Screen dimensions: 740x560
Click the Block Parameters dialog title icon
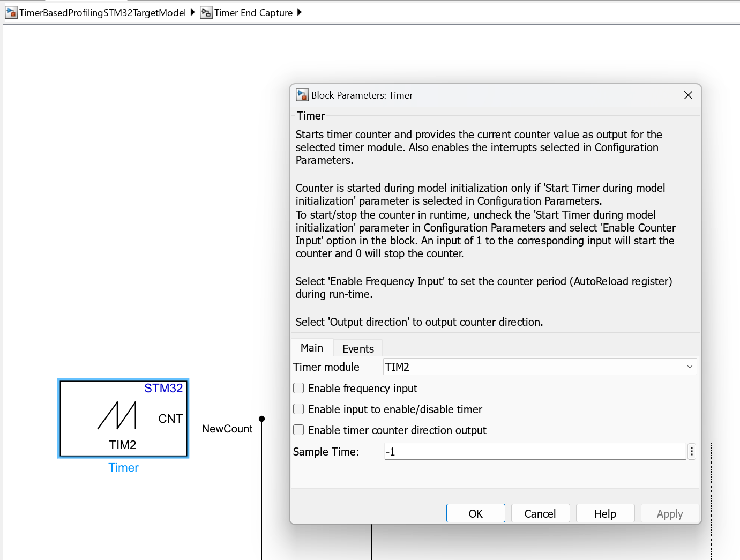point(302,95)
